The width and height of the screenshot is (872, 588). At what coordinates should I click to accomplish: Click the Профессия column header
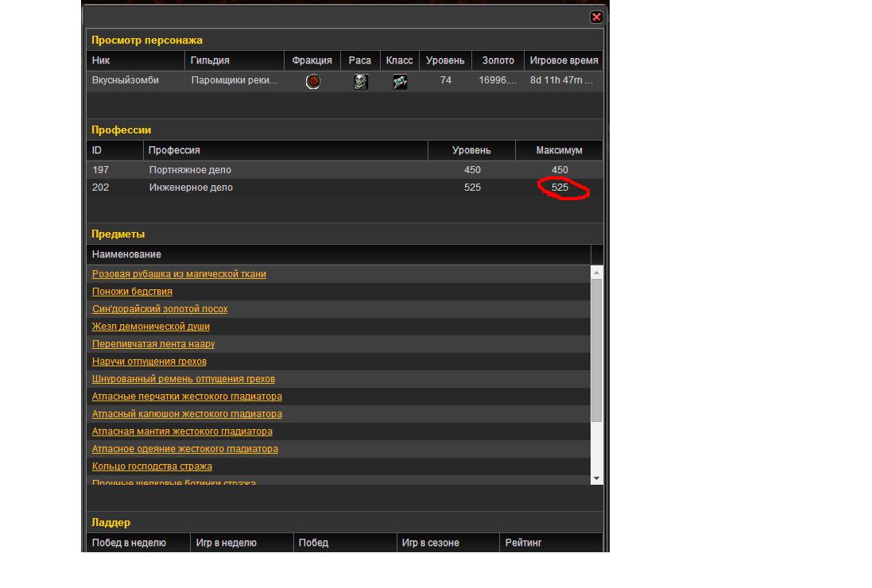tap(285, 151)
